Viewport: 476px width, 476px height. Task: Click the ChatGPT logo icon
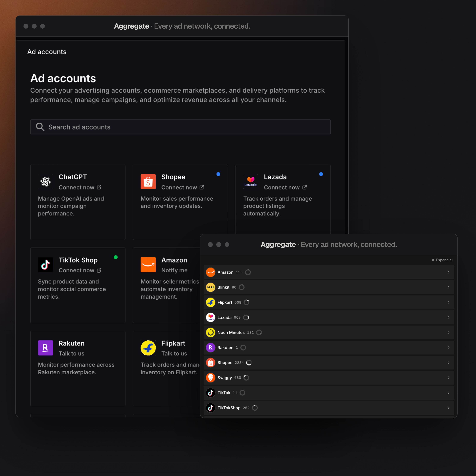point(46,182)
